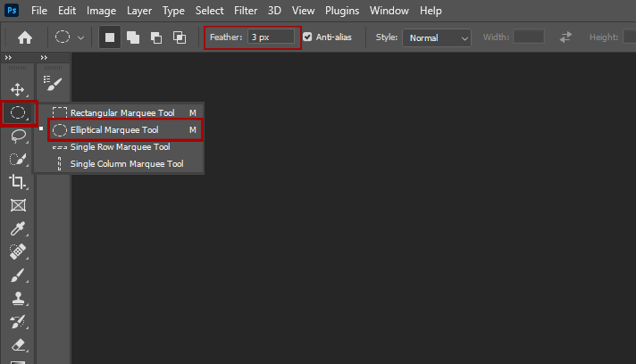Select the Eraser tool
Viewport: 636px width, 364px height.
[x=18, y=345]
